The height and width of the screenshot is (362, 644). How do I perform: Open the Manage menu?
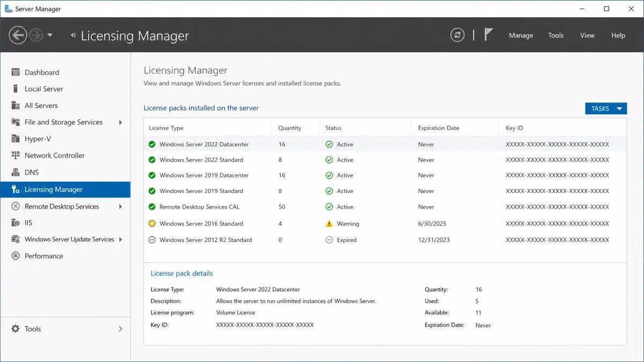(x=521, y=35)
